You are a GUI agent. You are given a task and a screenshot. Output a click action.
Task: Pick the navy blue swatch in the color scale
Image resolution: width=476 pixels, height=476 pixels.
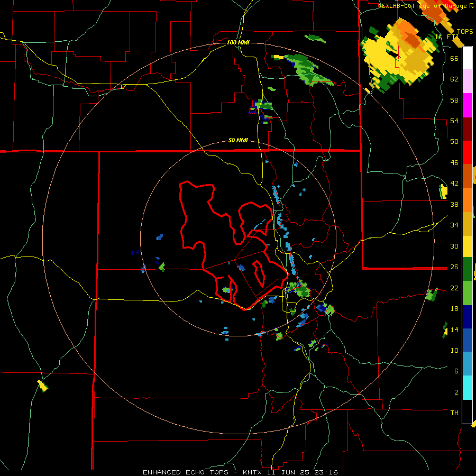[467, 317]
